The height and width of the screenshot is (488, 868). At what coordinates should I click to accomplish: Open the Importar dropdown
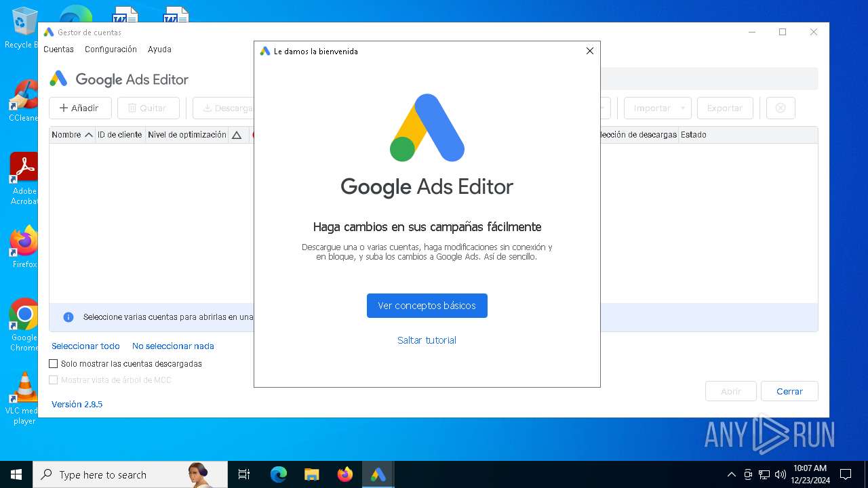[657, 108]
